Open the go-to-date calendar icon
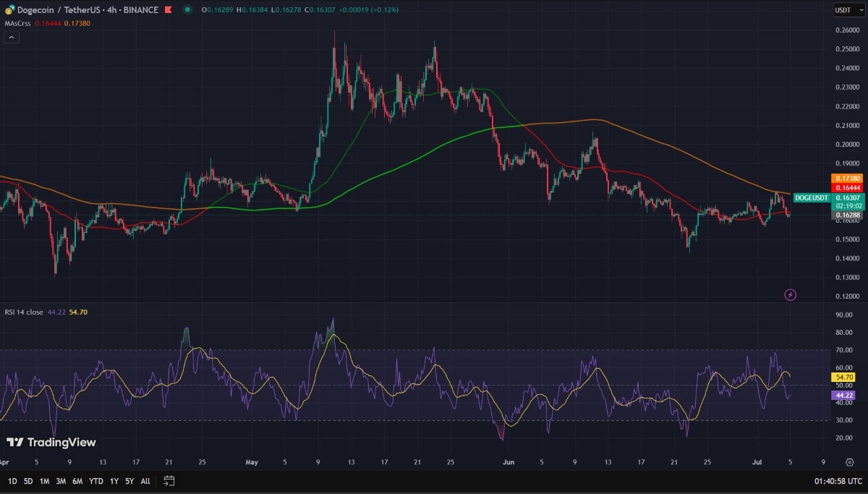 tap(169, 480)
